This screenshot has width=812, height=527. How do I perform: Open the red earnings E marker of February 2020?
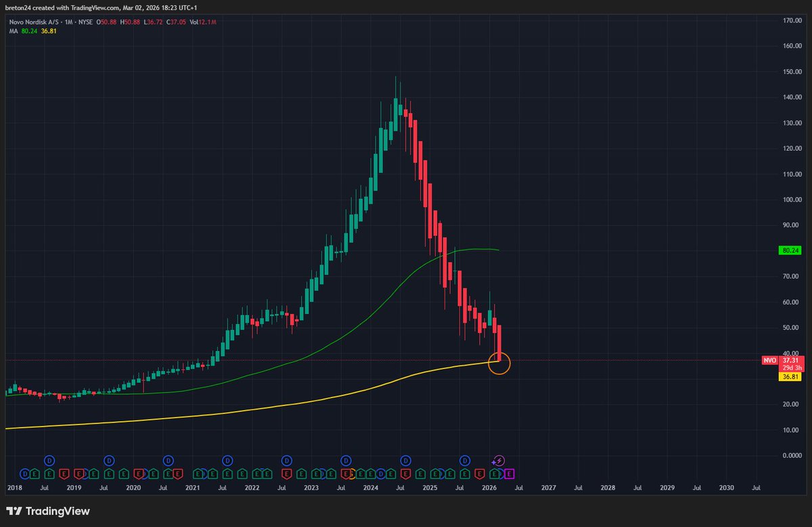pos(139,474)
